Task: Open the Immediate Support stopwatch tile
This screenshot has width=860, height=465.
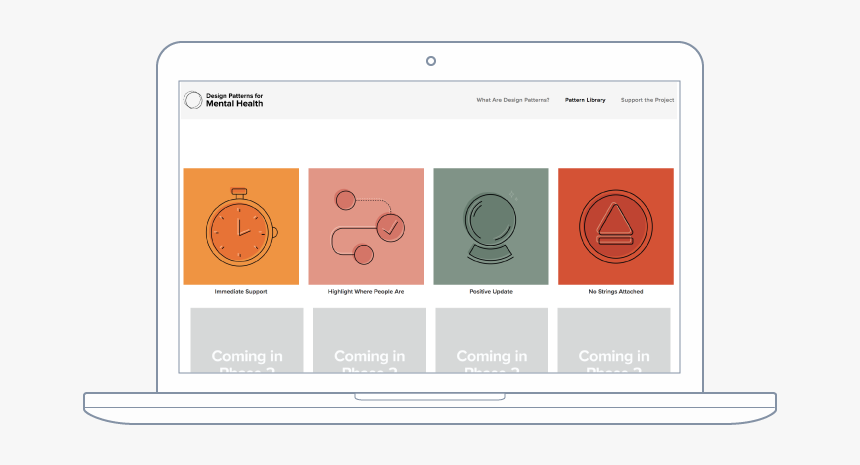Action: [x=241, y=226]
